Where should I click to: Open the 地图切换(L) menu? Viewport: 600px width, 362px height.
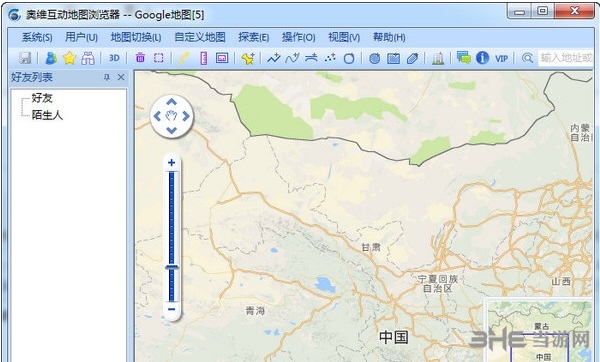pyautogui.click(x=136, y=37)
